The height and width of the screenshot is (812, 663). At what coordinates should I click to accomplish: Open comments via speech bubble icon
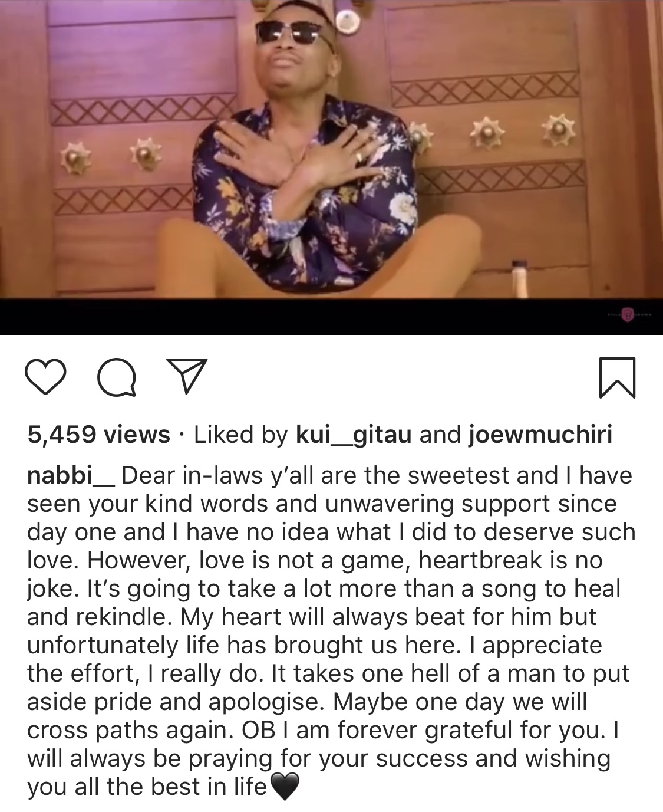(x=117, y=377)
